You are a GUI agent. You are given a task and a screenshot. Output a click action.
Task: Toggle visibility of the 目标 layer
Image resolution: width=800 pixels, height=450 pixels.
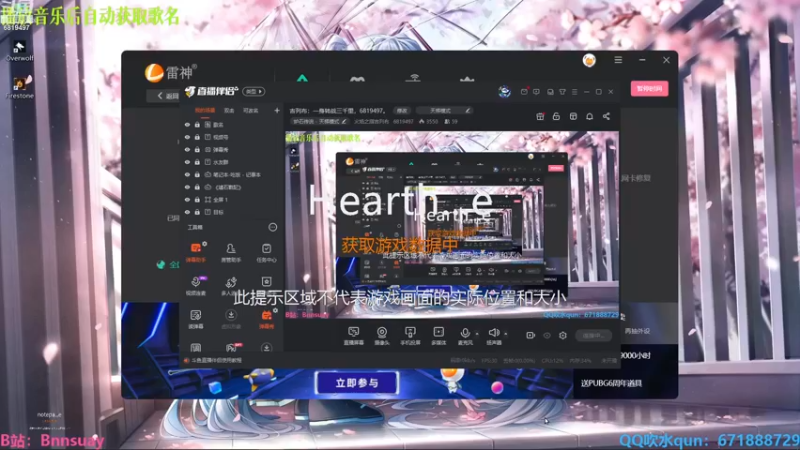click(x=187, y=212)
